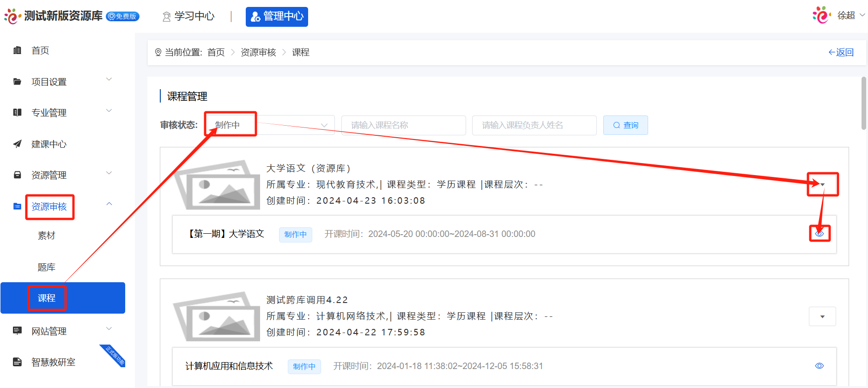Click the 查询 search button
The height and width of the screenshot is (388, 868).
point(625,125)
